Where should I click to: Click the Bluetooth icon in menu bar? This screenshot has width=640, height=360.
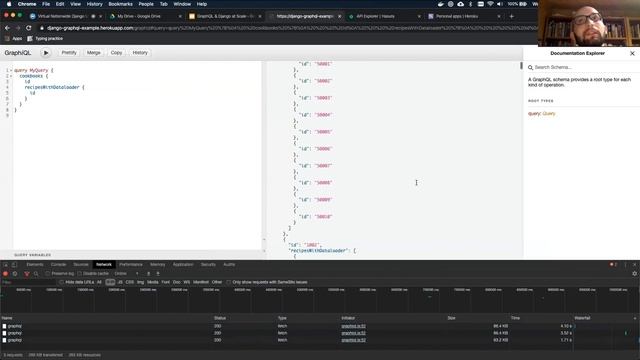(x=470, y=4)
